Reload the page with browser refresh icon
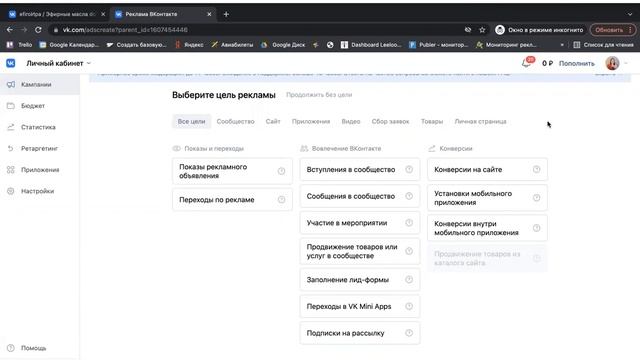This screenshot has width=640, height=360. pos(38,30)
